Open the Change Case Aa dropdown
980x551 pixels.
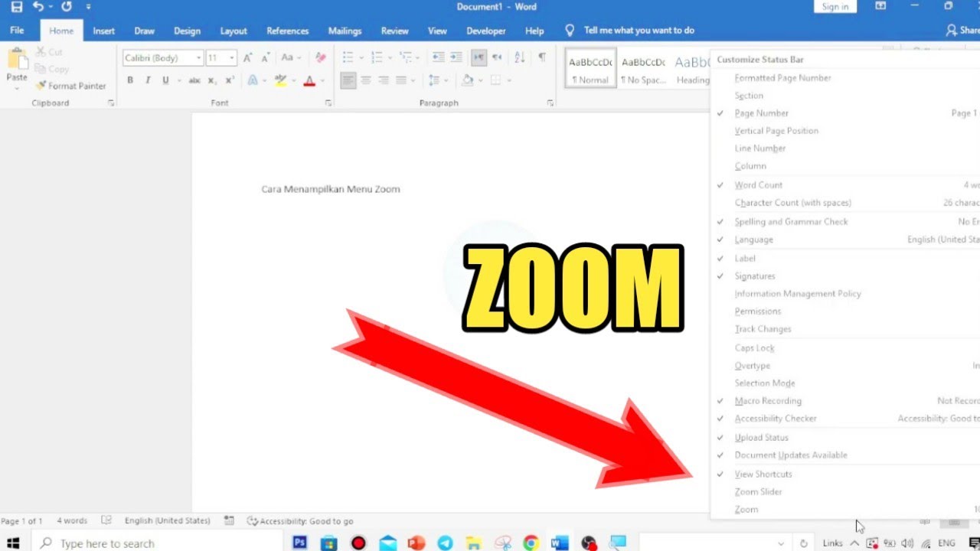pos(291,58)
